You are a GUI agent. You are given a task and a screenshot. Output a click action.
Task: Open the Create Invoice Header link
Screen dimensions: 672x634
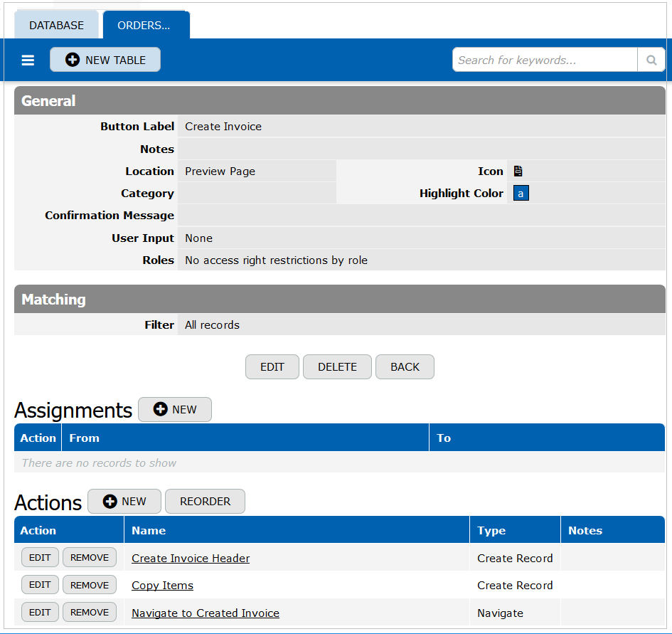[191, 559]
